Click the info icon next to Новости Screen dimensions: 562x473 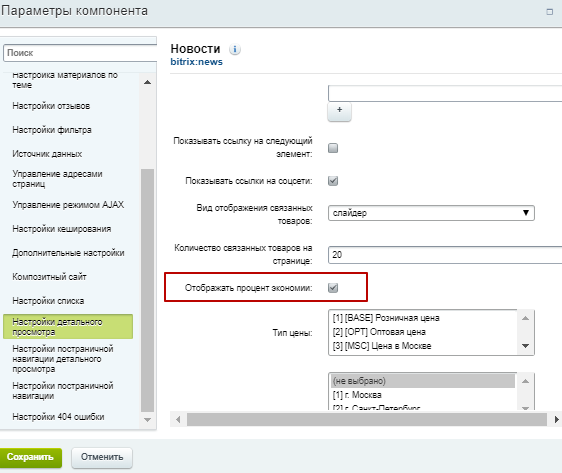(x=235, y=49)
